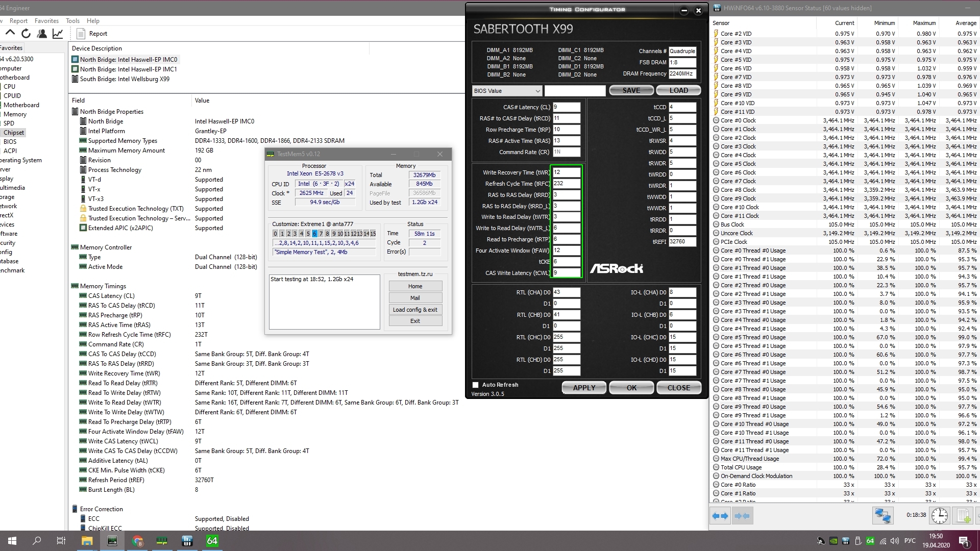Reset the HWiNFO elapsed time clock icon
Image resolution: width=980 pixels, height=551 pixels.
tap(939, 516)
